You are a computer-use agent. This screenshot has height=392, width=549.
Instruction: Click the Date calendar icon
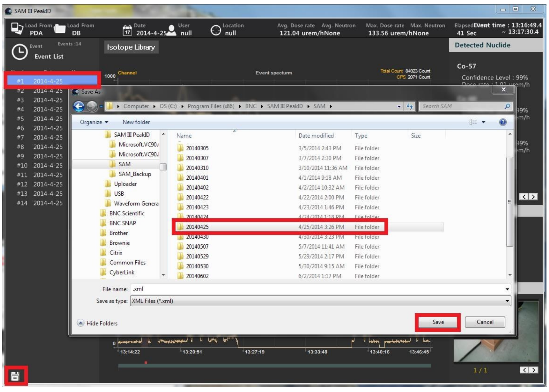(x=127, y=30)
